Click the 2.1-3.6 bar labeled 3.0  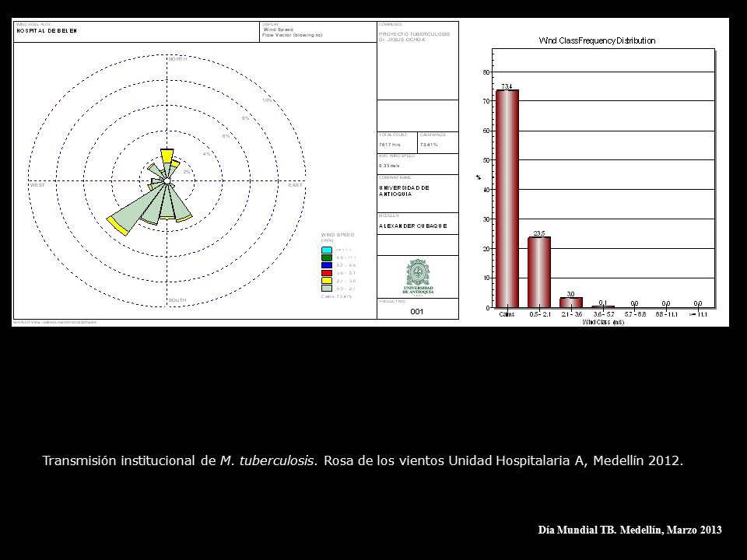pos(570,303)
